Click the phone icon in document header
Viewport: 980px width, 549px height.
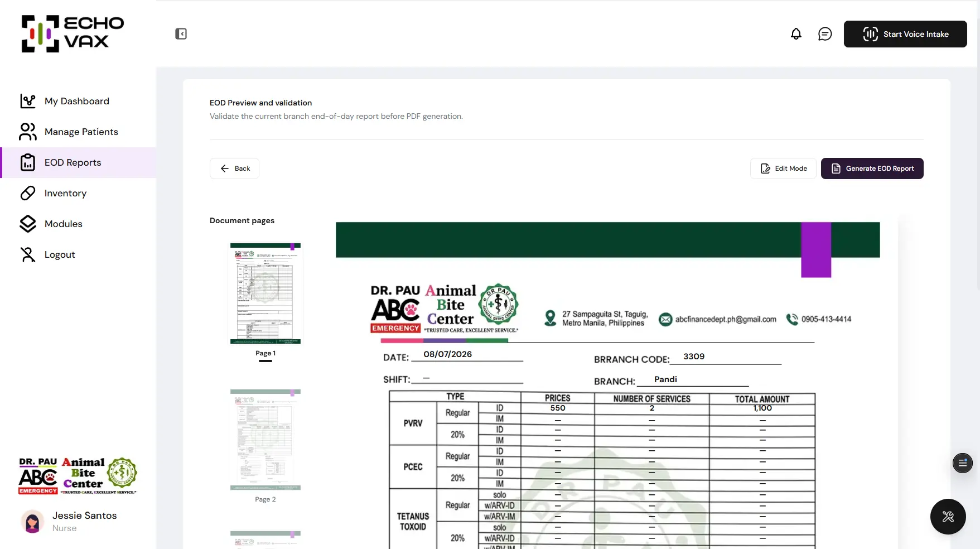click(x=792, y=319)
